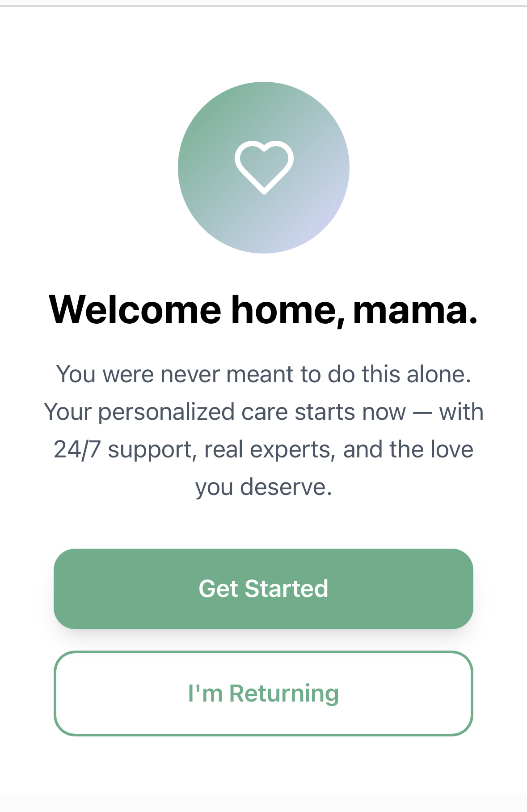
Task: Click "and the love" in the description
Action: [x=408, y=449]
